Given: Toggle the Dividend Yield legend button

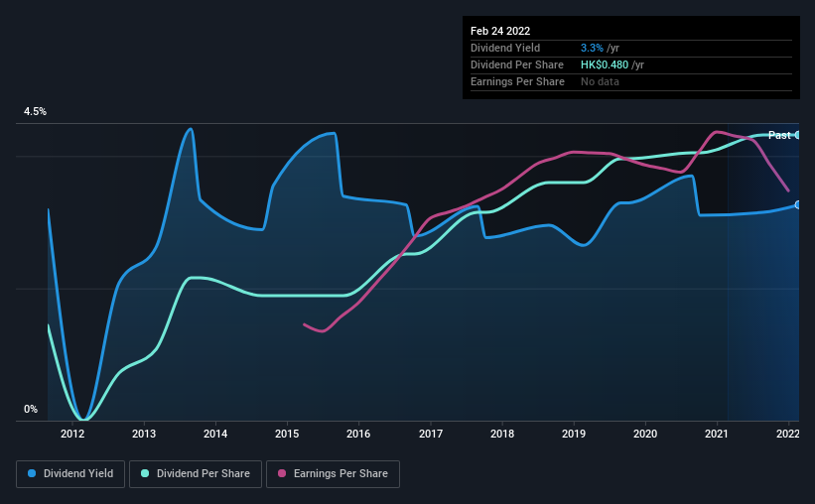Looking at the screenshot, I should click(x=70, y=474).
